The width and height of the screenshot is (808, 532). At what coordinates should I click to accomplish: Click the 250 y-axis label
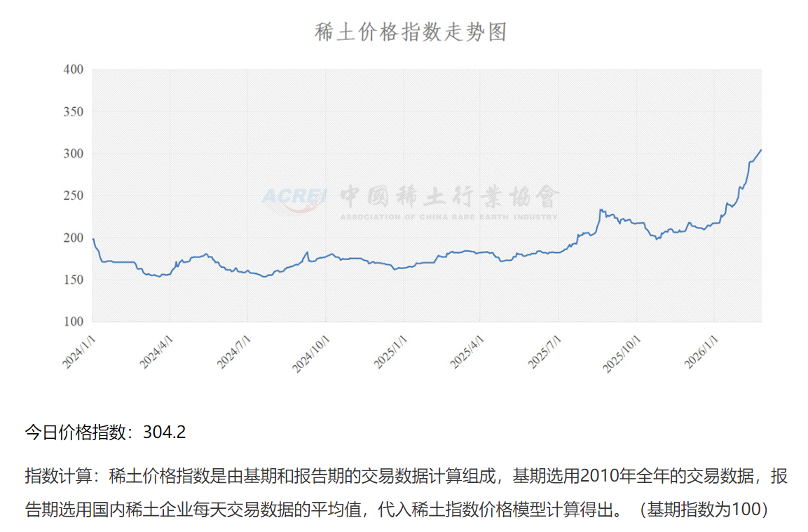point(73,196)
